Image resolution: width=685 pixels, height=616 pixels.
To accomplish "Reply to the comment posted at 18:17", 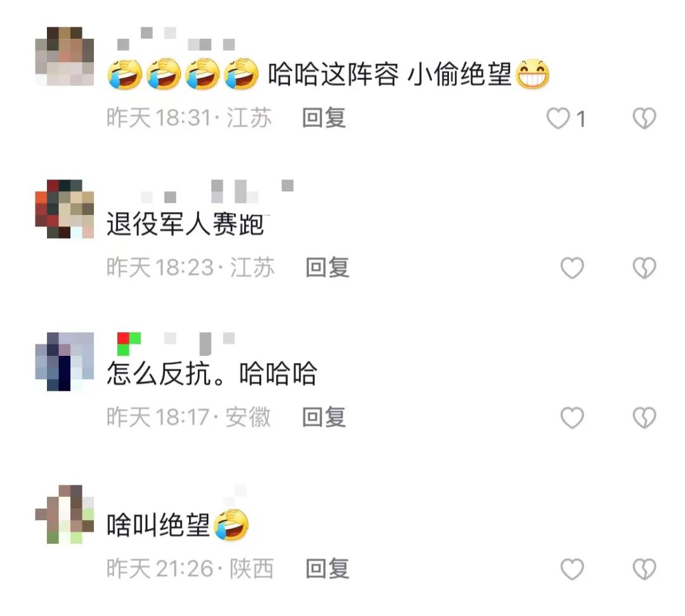I will tap(324, 417).
